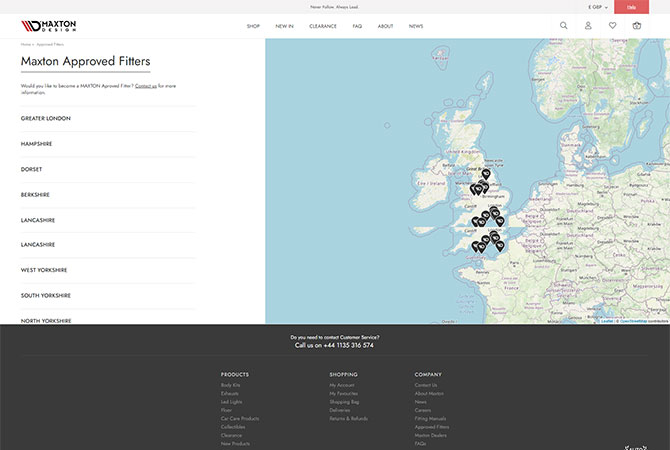
Task: Click the Home breadcrumb link
Action: click(26, 44)
